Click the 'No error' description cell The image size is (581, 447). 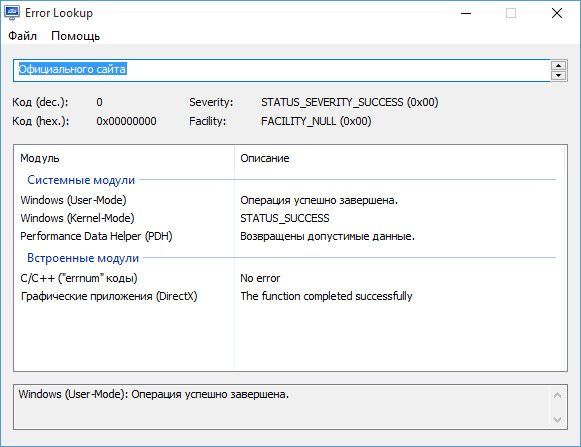click(x=260, y=278)
